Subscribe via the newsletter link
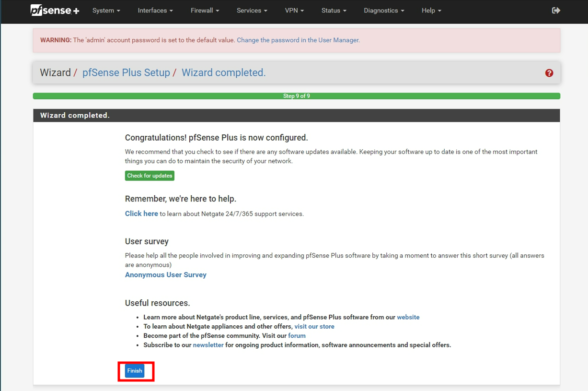588x391 pixels. 208,345
